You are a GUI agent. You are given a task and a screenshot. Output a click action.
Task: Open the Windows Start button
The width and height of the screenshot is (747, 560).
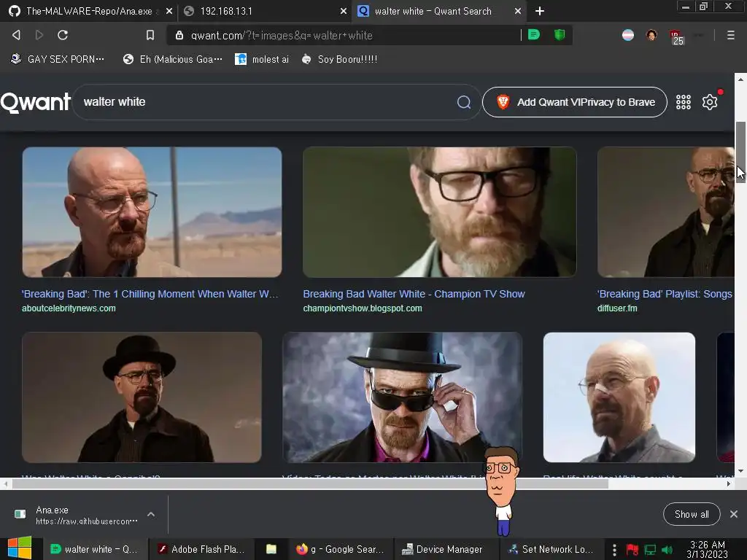pyautogui.click(x=20, y=548)
